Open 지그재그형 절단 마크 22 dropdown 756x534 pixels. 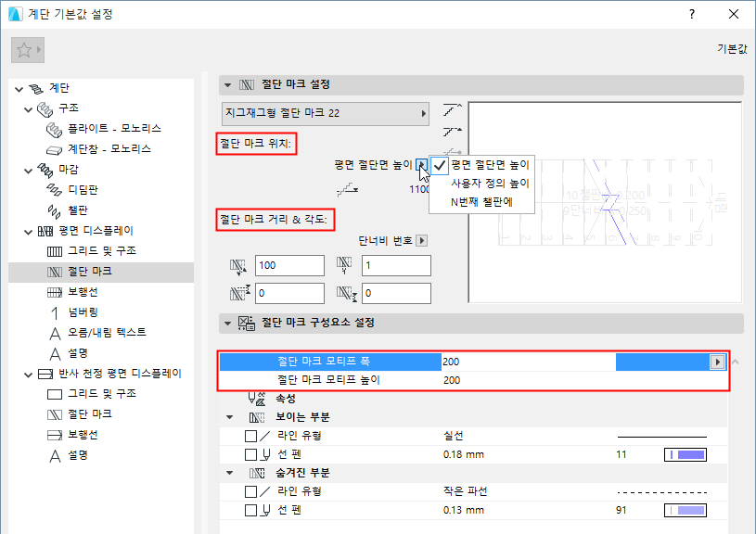click(x=326, y=114)
